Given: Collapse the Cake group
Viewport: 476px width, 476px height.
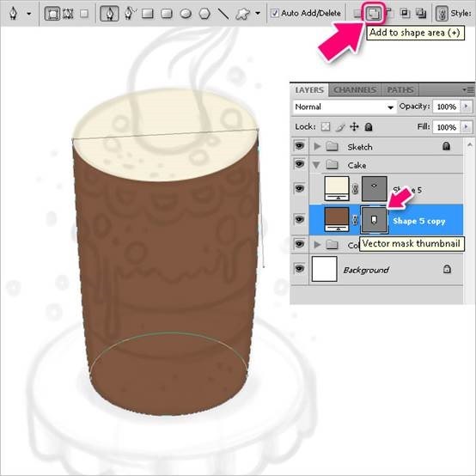Looking at the screenshot, I should point(316,165).
